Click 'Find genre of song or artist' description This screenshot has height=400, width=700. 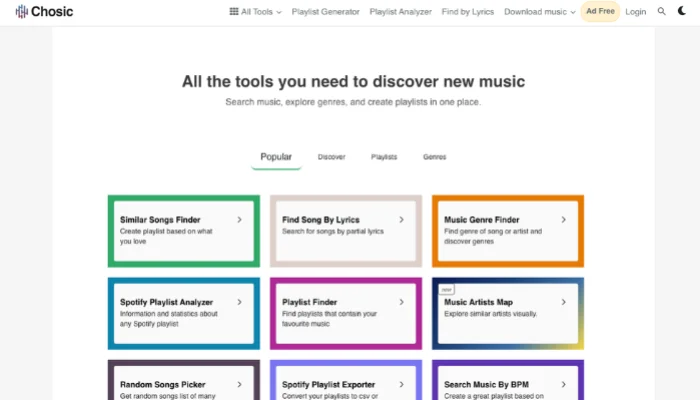point(493,236)
